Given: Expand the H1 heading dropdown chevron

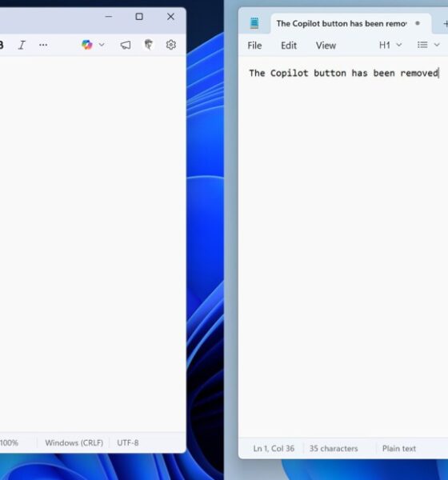Looking at the screenshot, I should pos(399,45).
